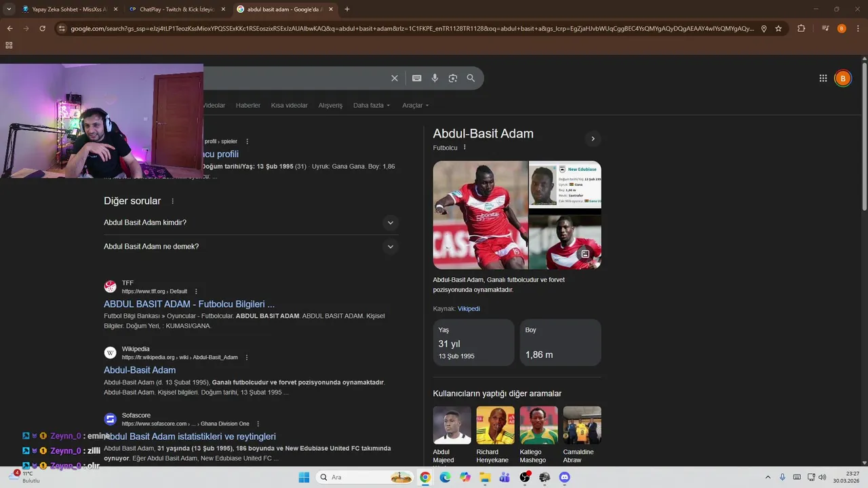
Task: Switch to the Alışveriş tab
Action: coord(330,105)
